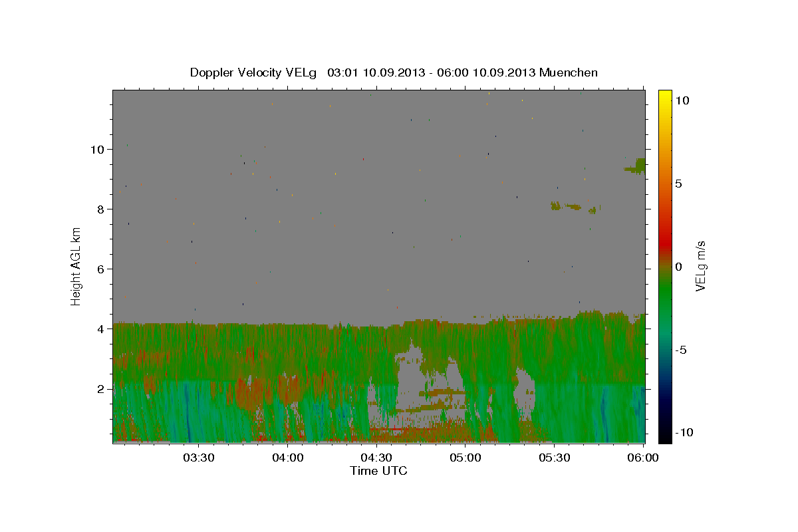Click the 03:30 time tick label
The height and width of the screenshot is (532, 798).
tap(198, 458)
